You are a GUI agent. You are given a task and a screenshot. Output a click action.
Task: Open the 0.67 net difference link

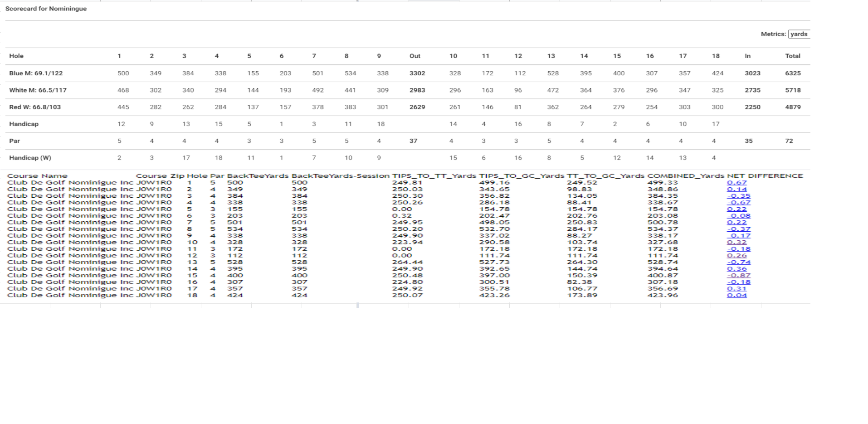coord(737,183)
